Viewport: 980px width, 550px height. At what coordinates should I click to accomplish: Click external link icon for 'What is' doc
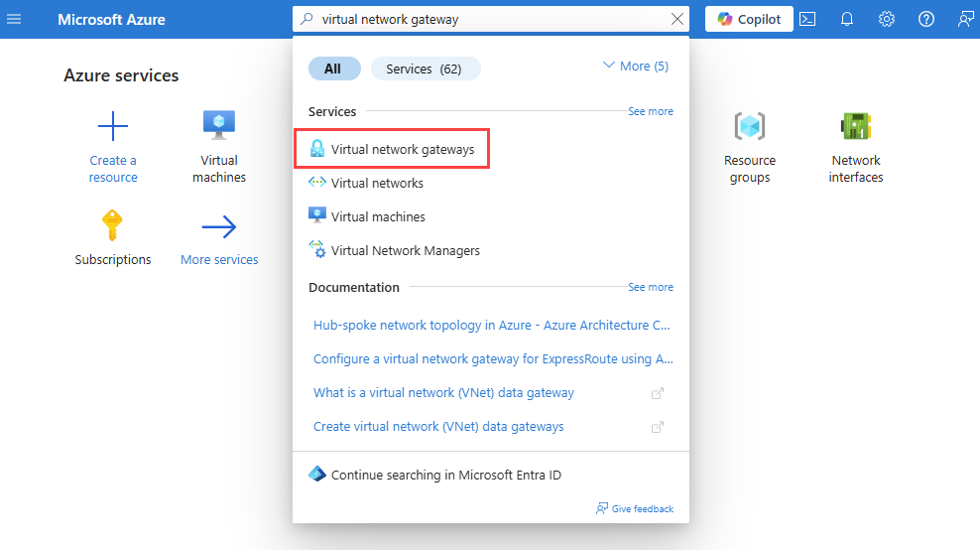pyautogui.click(x=658, y=393)
